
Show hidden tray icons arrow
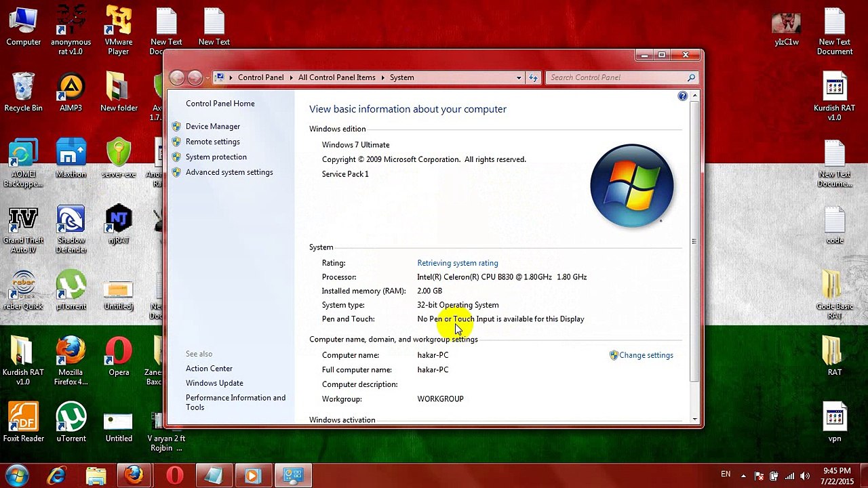(x=743, y=476)
